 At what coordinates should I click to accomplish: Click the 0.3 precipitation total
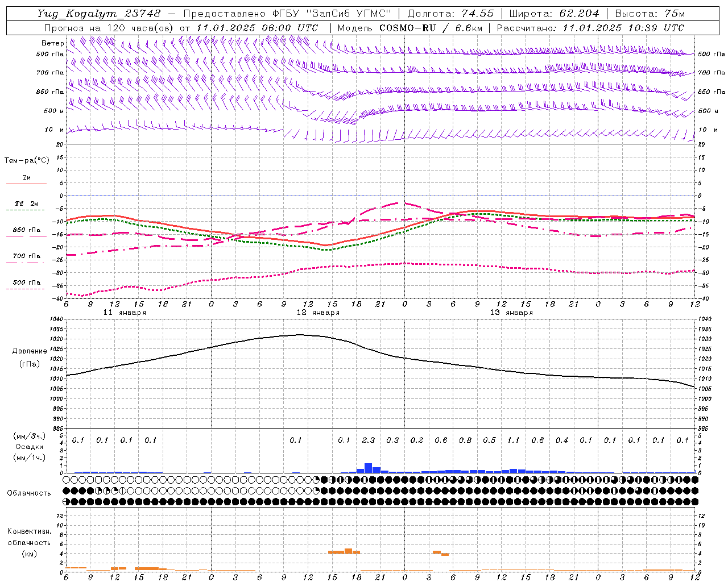tap(392, 440)
